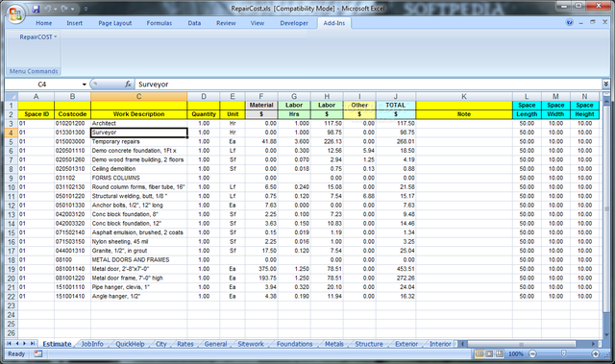Switch to the Metals sheet

click(x=334, y=344)
